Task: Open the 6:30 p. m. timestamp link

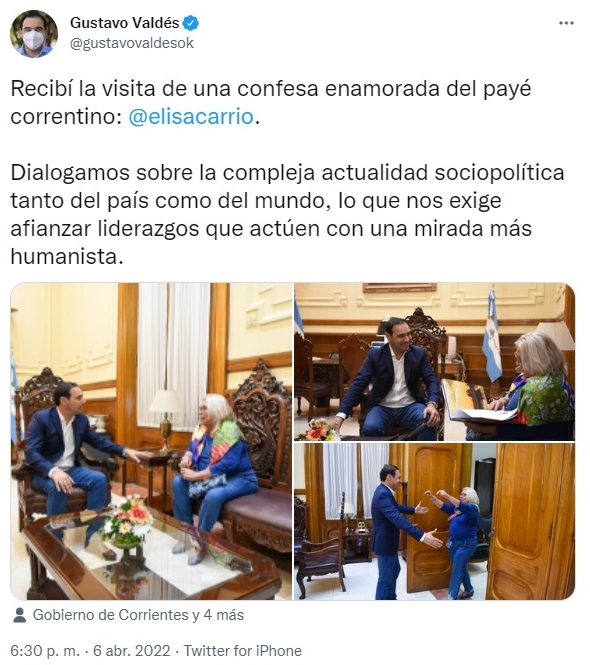Action: [x=45, y=651]
